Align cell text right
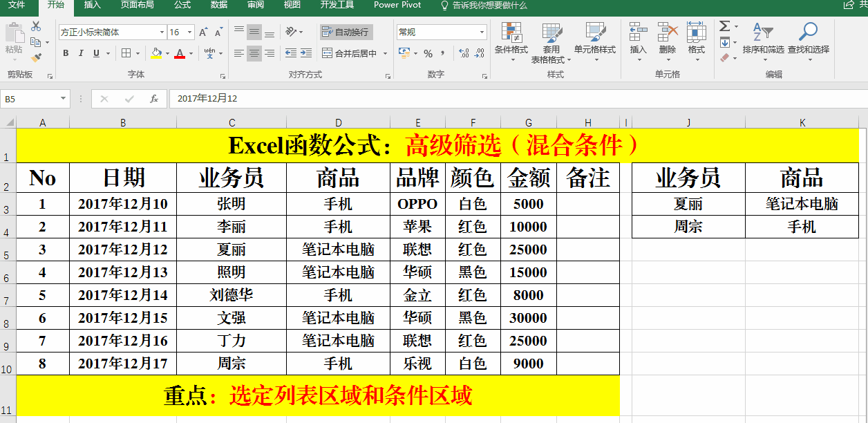Image resolution: width=868 pixels, height=423 pixels. pos(270,53)
